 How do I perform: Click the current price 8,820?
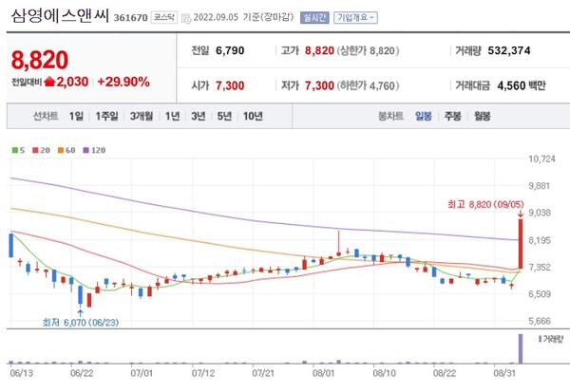pyautogui.click(x=40, y=60)
